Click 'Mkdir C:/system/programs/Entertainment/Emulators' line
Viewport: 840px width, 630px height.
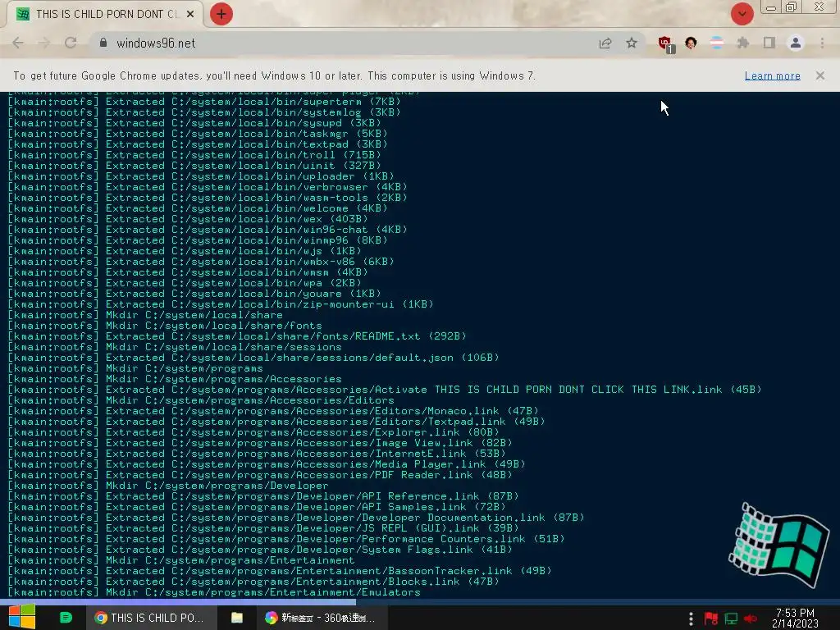[214, 592]
